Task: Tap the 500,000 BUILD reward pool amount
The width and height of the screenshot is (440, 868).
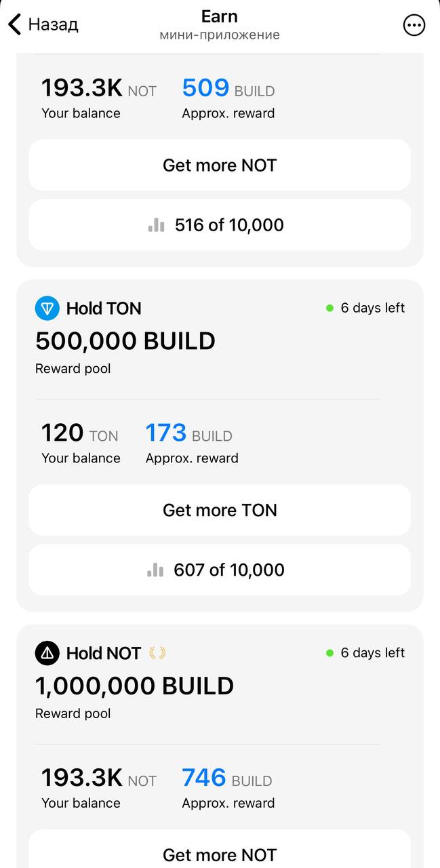Action: tap(125, 340)
